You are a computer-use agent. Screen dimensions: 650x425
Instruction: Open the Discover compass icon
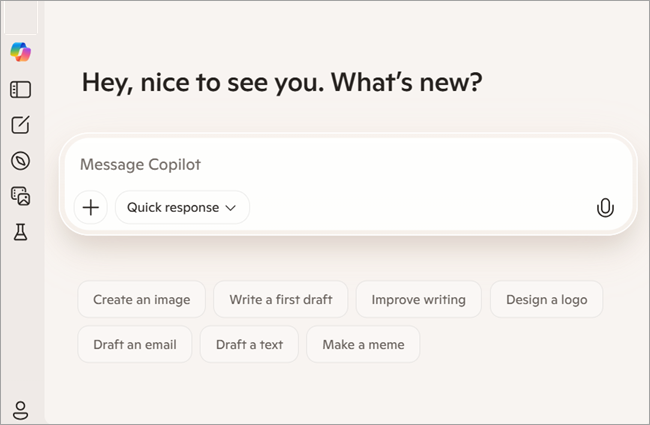click(20, 161)
